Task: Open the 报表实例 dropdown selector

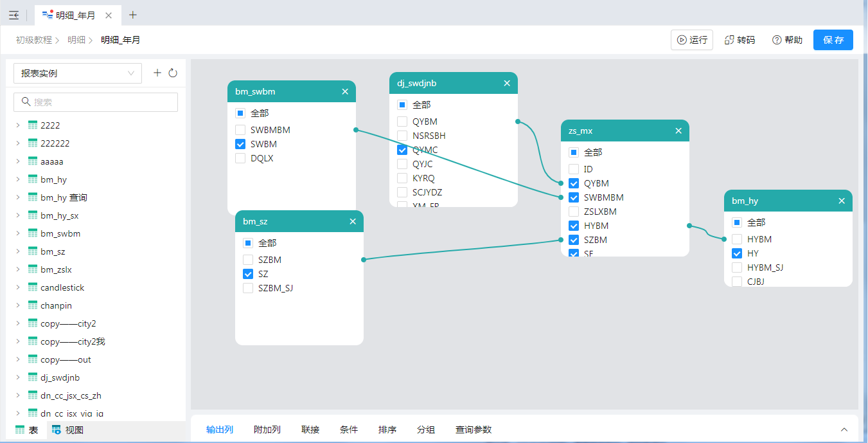Action: pyautogui.click(x=78, y=73)
